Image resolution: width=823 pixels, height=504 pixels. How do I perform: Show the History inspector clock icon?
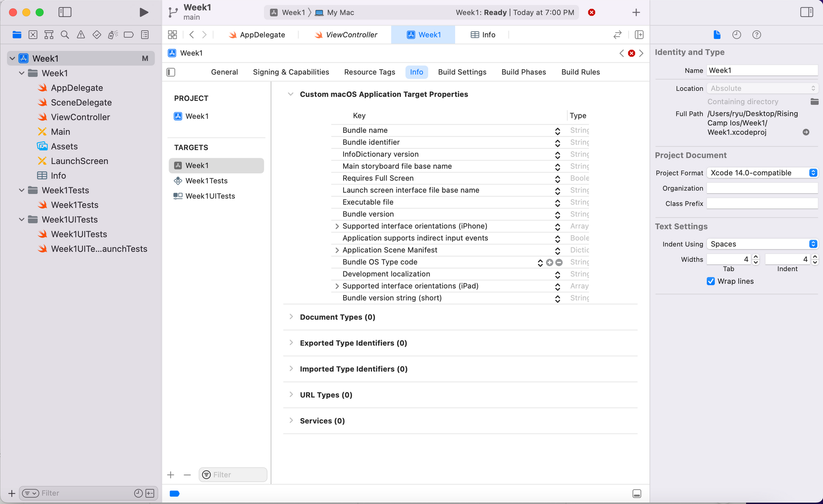click(737, 35)
